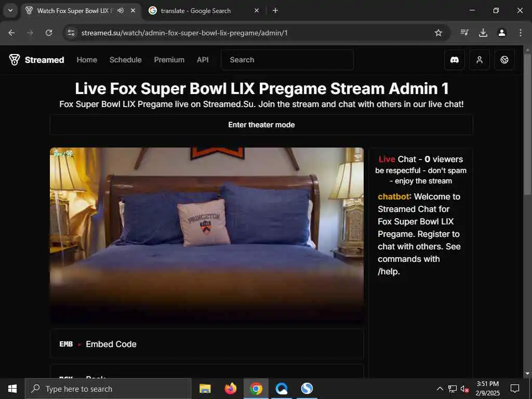Close the Watch Fox Super Bowl tab
This screenshot has height=399, width=532.
[x=133, y=10]
